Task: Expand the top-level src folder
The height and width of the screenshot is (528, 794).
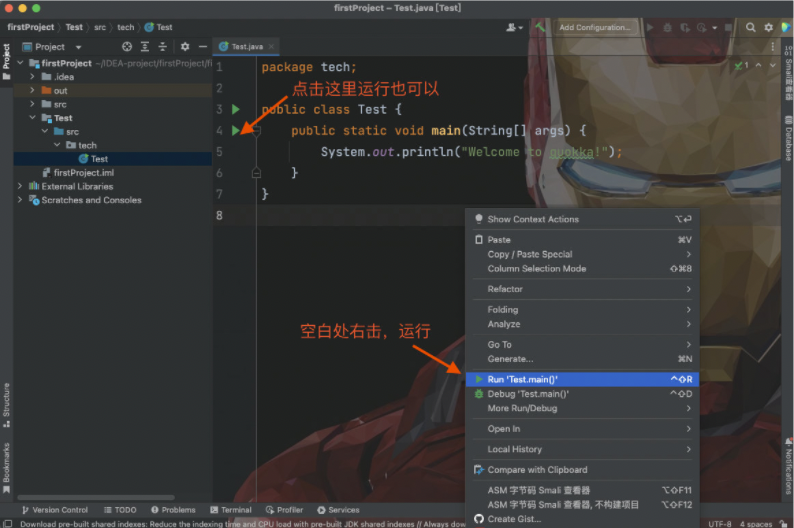Action: tap(32, 104)
